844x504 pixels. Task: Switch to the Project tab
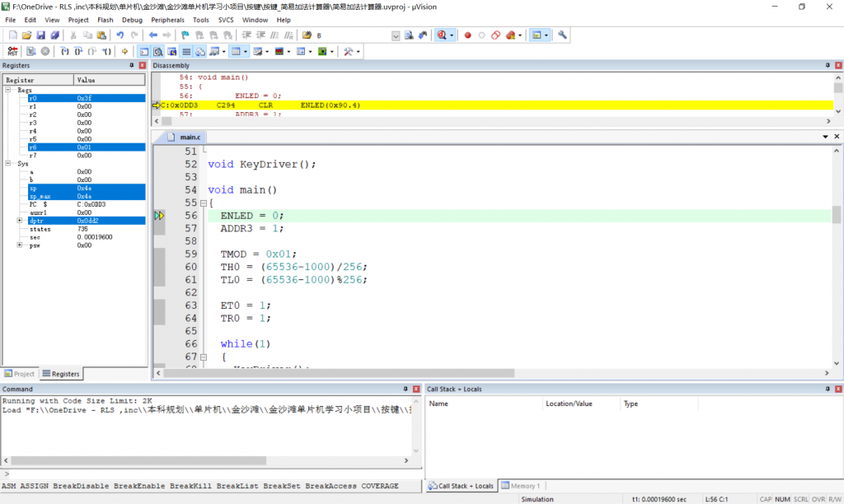coord(20,374)
